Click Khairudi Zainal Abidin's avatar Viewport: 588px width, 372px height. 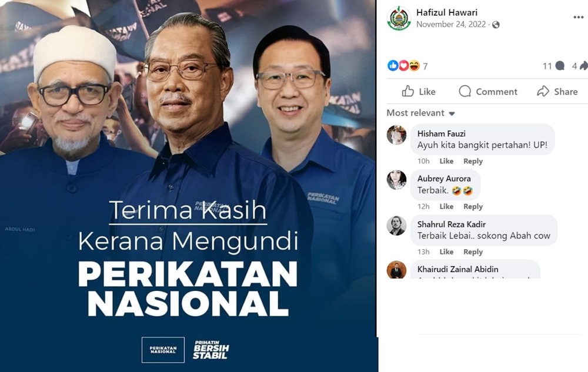(396, 269)
